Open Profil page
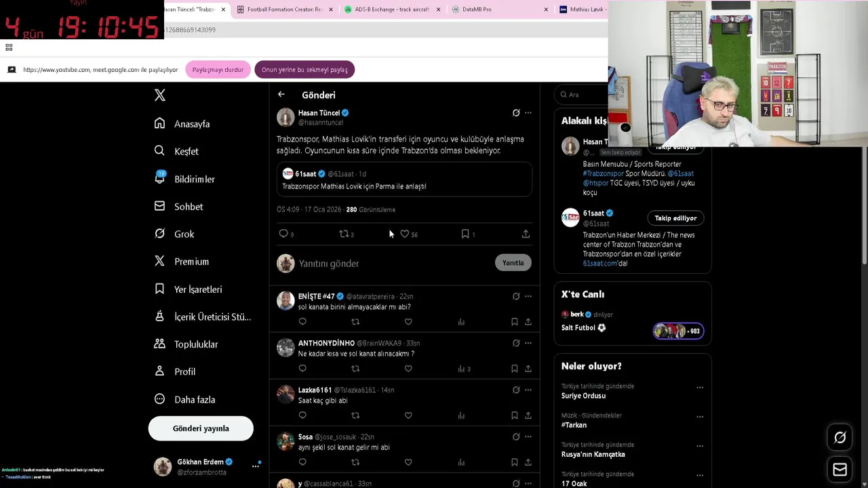 point(175,371)
